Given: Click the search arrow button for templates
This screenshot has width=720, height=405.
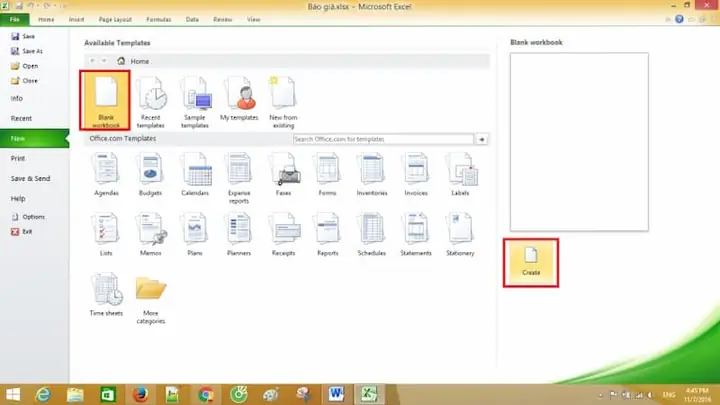Looking at the screenshot, I should coord(482,139).
